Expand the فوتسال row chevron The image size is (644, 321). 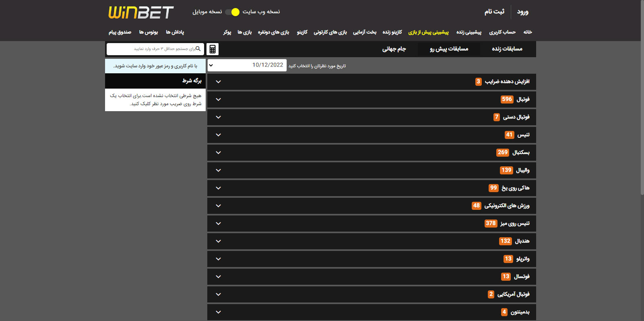tap(218, 277)
